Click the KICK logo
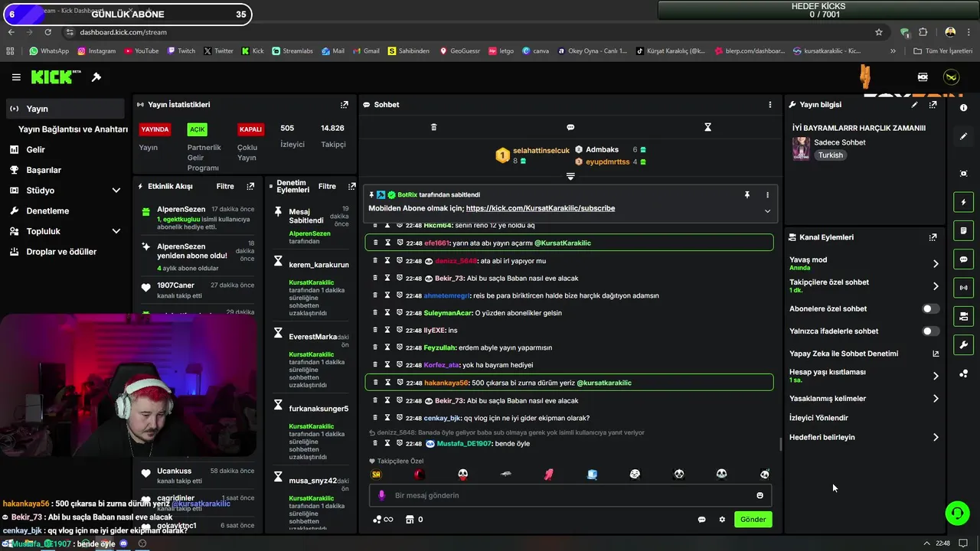Image resolution: width=980 pixels, height=551 pixels. pyautogui.click(x=55, y=77)
